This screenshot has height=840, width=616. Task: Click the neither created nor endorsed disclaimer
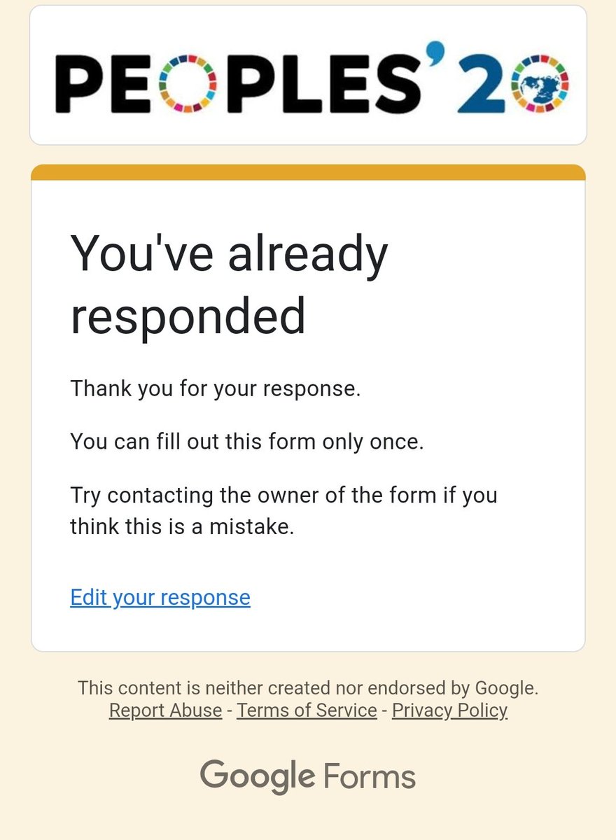[x=308, y=687]
